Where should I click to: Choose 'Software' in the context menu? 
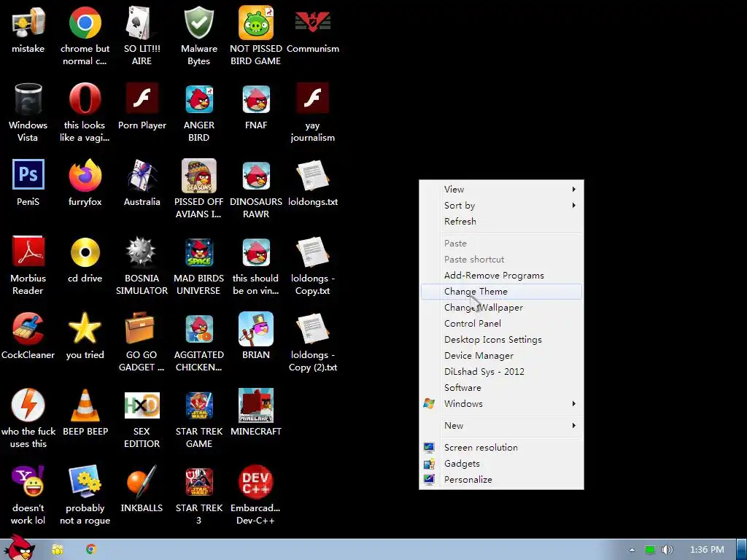tap(501, 388)
